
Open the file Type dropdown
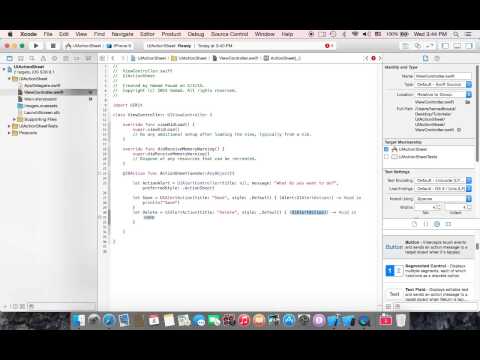(443, 84)
